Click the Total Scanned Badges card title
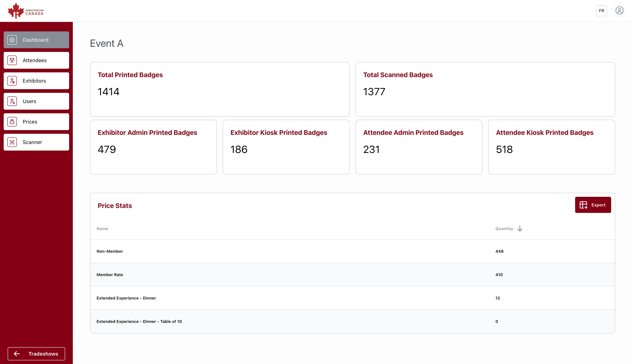Viewport: 632px width, 364px height. [x=398, y=75]
